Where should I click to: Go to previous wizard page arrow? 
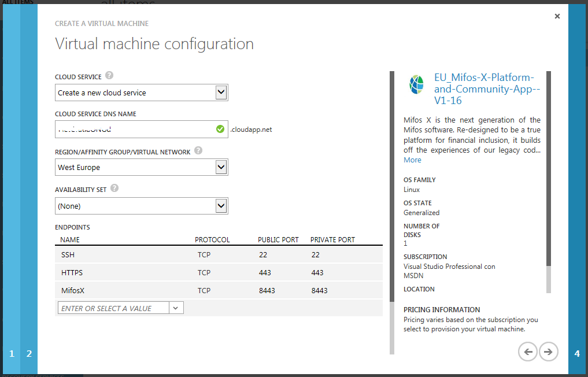click(527, 351)
